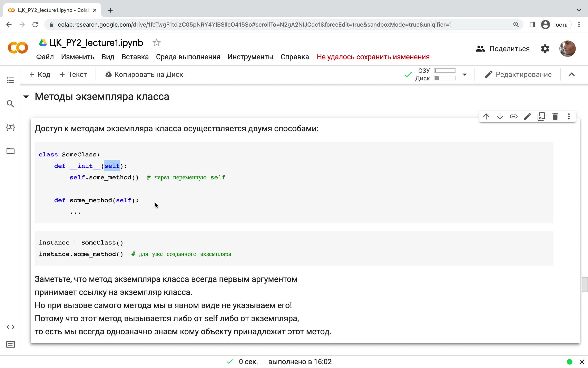The width and height of the screenshot is (588, 368).
Task: Click the page vertical scrollbar thumb
Action: [585, 284]
